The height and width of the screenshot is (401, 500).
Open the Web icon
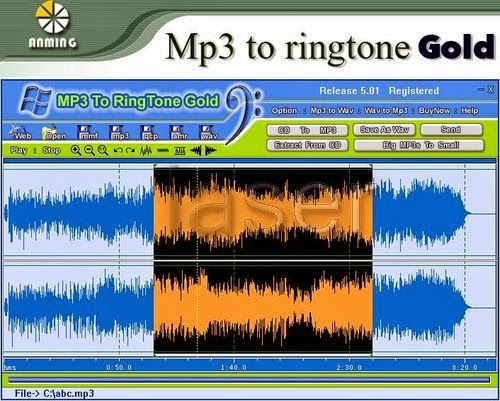click(x=20, y=132)
